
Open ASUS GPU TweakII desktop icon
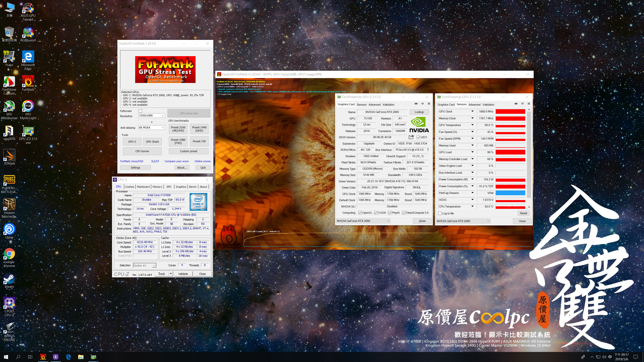[x=28, y=12]
